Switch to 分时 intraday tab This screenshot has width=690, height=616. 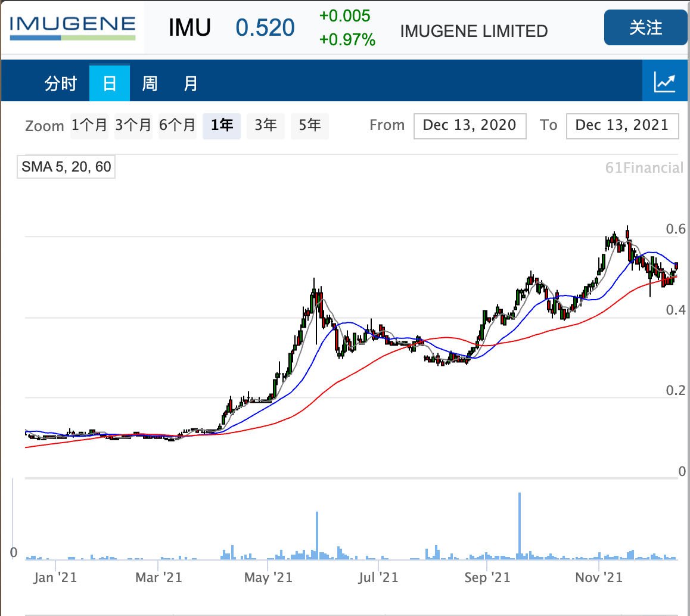(x=61, y=83)
